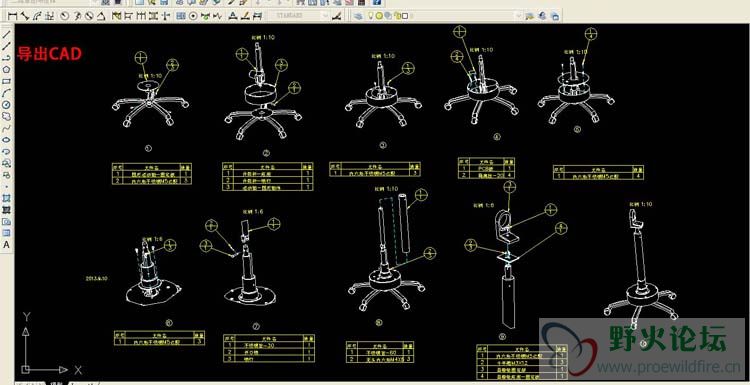
Task: Click the Dimension Text Edit icon
Action: pos(245,16)
